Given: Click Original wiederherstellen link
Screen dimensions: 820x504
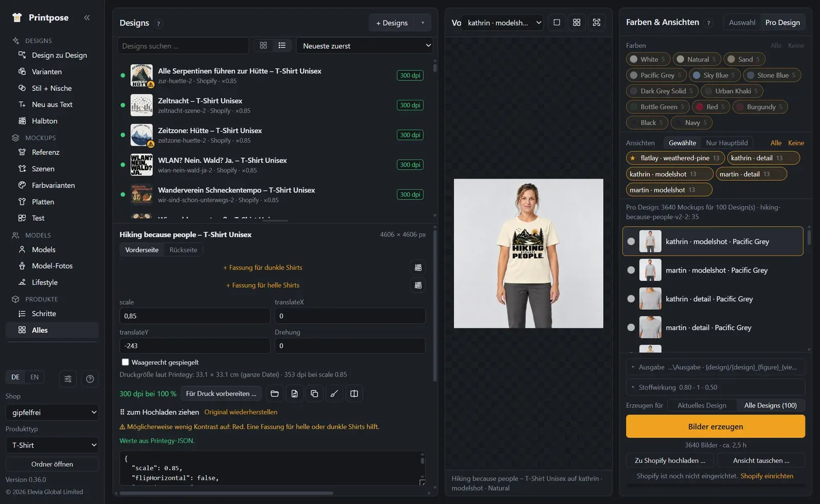Looking at the screenshot, I should click(241, 412).
